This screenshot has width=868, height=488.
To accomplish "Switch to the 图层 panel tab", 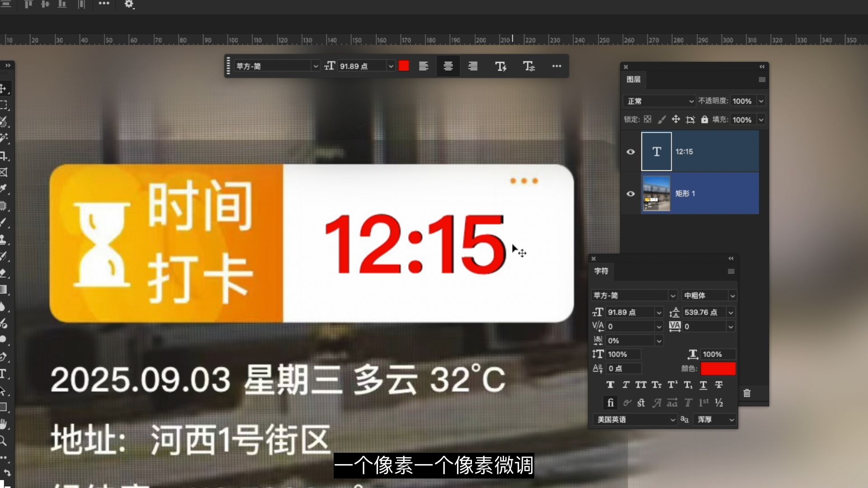I will point(633,80).
